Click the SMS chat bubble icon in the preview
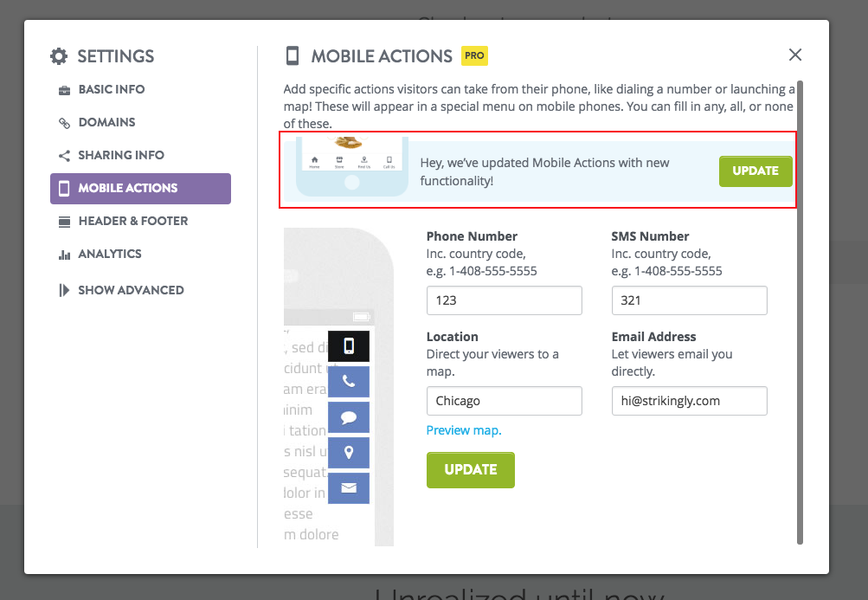Image resolution: width=868 pixels, height=600 pixels. click(349, 416)
